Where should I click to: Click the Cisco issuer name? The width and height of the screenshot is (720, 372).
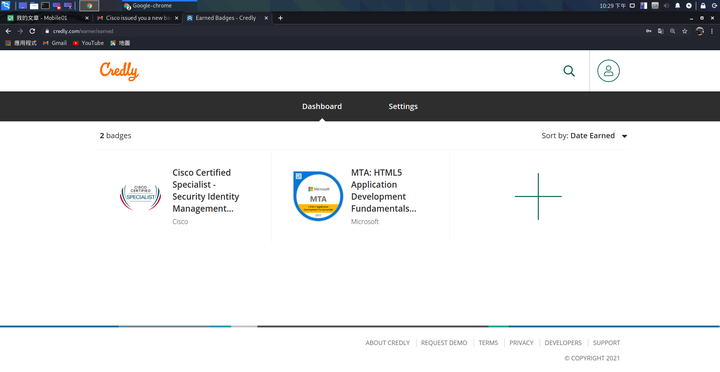click(180, 221)
